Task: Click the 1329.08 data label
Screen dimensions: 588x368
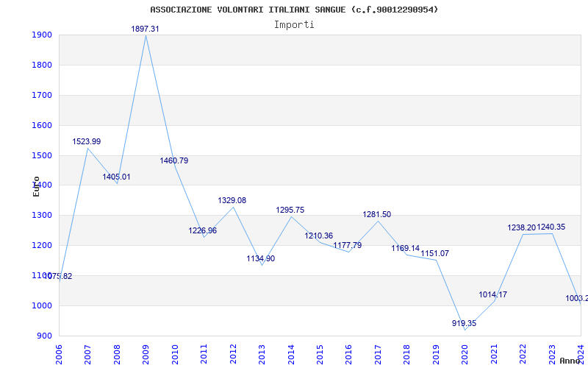Action: 232,200
